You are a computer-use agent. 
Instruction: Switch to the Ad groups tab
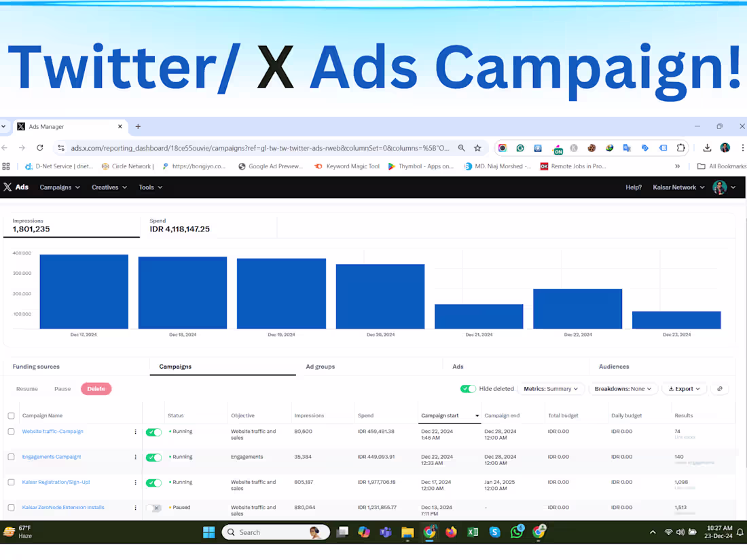coord(320,367)
